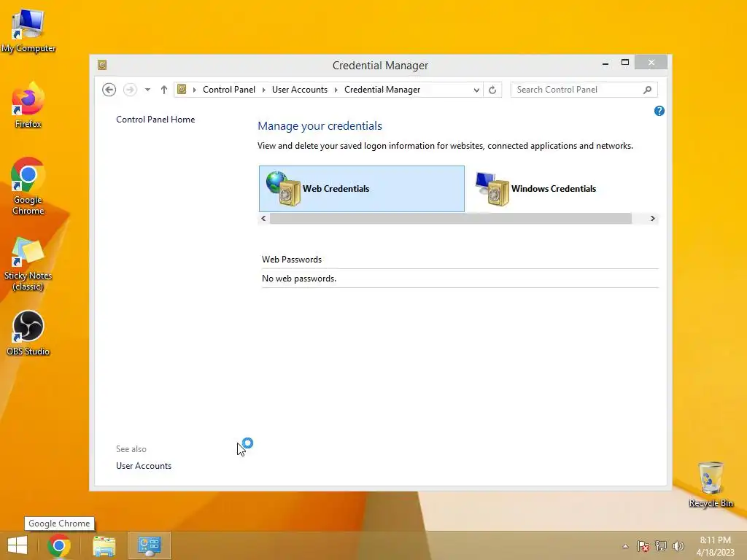Select the Sticky Notes (classic) shortcut
Image resolution: width=747 pixels, height=560 pixels.
(28, 263)
